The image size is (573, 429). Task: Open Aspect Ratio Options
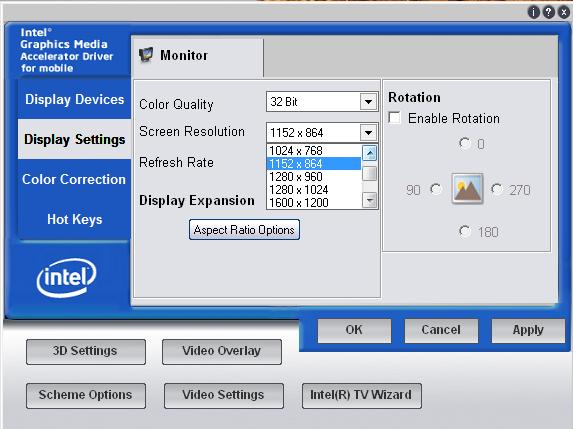click(x=244, y=230)
